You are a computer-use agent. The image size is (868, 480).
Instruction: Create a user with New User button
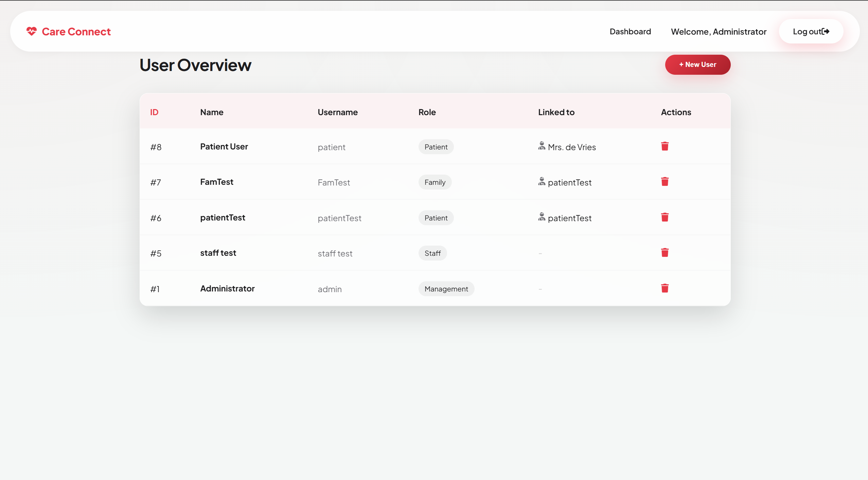(697, 65)
